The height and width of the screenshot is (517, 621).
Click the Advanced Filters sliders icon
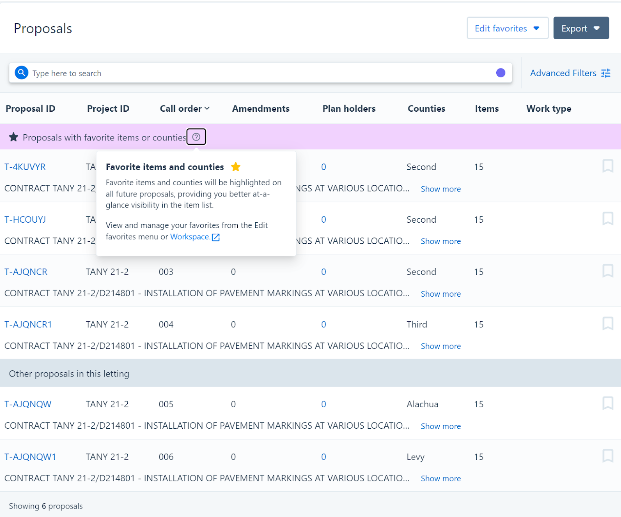pos(606,73)
